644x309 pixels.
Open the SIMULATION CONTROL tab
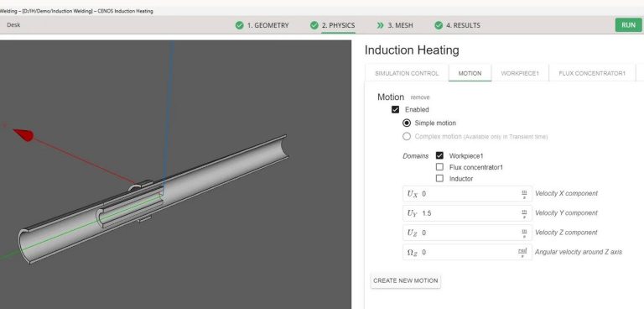coord(407,73)
